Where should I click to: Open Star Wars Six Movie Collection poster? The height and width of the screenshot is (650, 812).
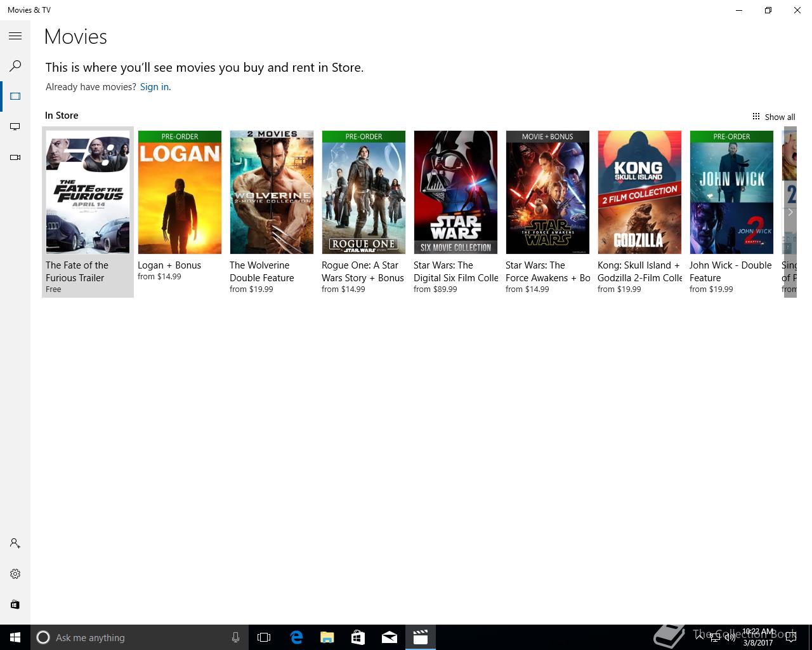coord(455,192)
